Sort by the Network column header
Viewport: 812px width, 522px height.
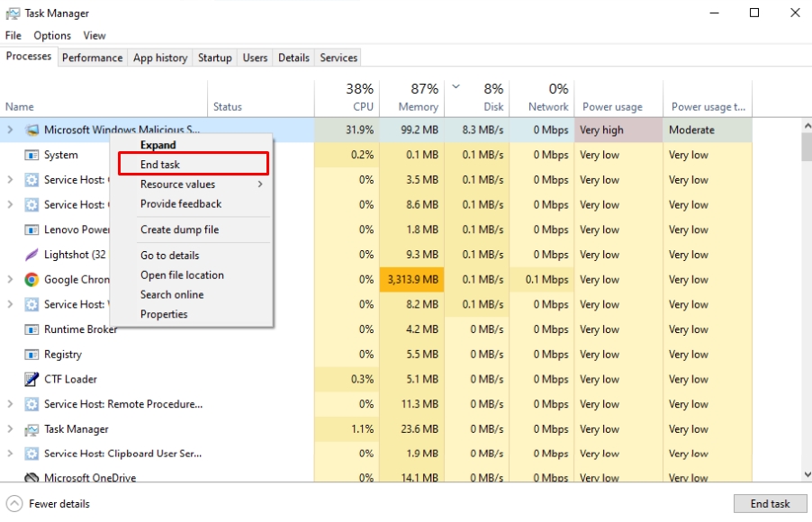[542, 98]
